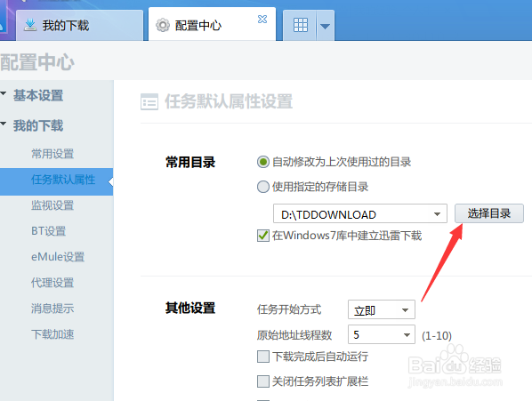Image resolution: width=532 pixels, height=401 pixels.
Task: Open 监视设置 in the sidebar
Action: coord(52,205)
